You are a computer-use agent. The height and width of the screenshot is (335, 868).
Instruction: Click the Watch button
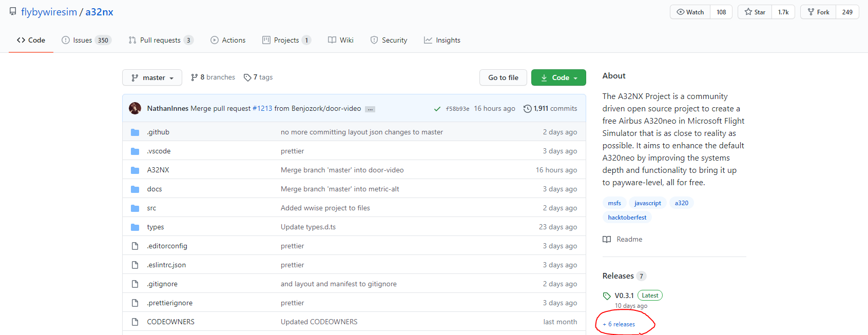pyautogui.click(x=690, y=12)
